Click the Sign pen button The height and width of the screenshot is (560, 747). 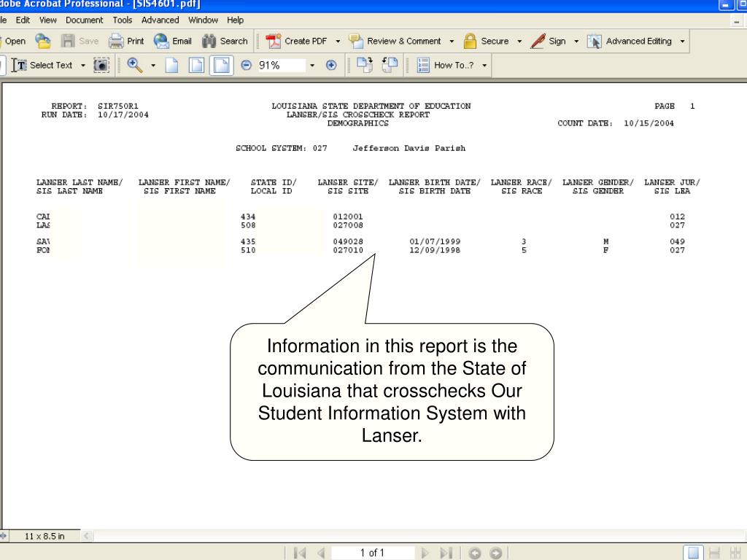tap(549, 42)
